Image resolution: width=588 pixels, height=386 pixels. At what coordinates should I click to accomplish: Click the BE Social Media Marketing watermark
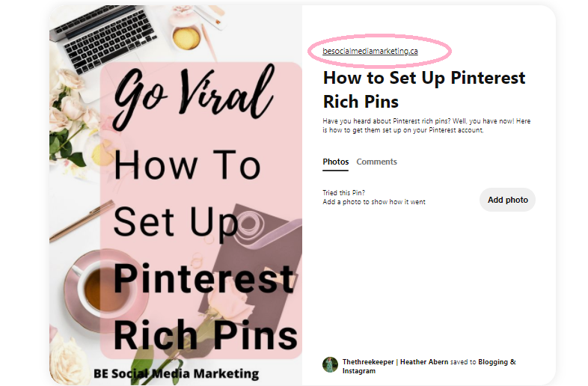176,373
